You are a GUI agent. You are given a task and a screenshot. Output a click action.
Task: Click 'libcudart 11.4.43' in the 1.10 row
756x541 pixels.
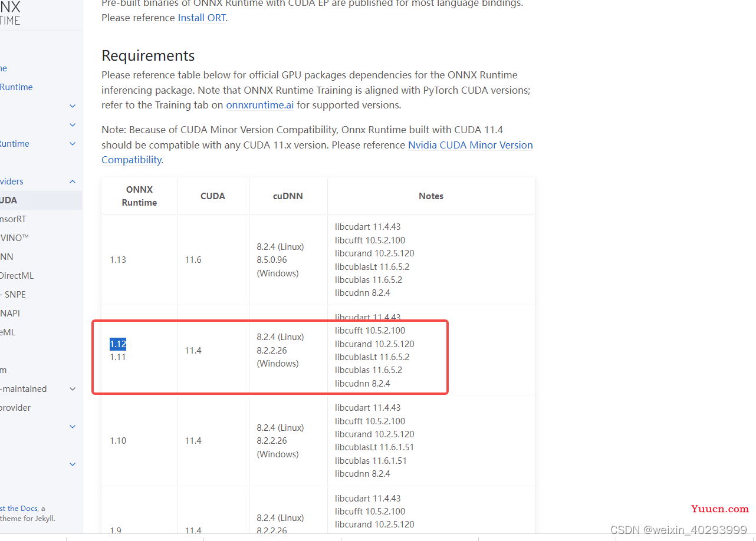pyautogui.click(x=368, y=408)
